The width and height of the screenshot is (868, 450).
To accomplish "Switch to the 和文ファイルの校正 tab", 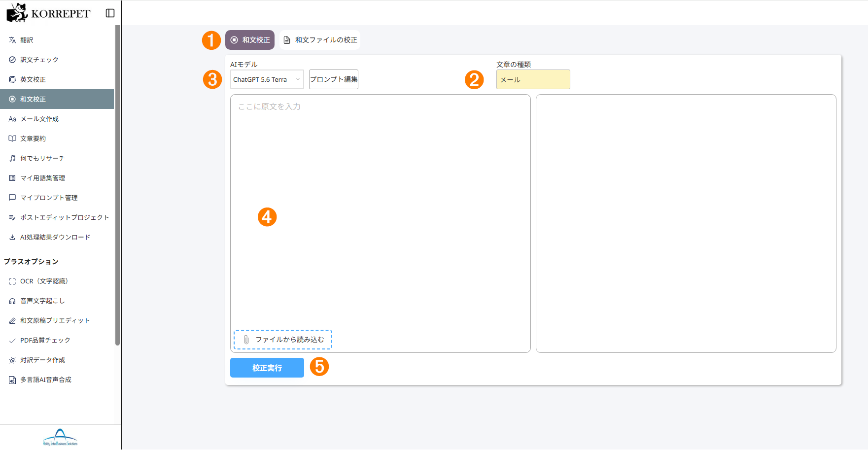I will click(x=320, y=40).
